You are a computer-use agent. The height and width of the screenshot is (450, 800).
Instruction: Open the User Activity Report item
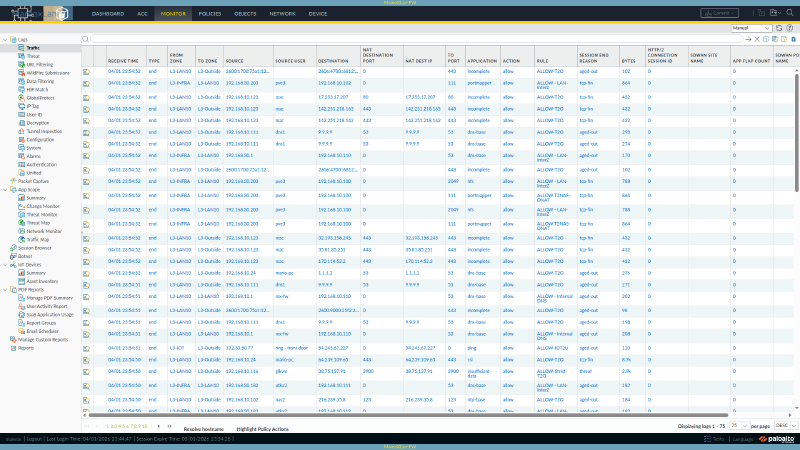coord(46,306)
